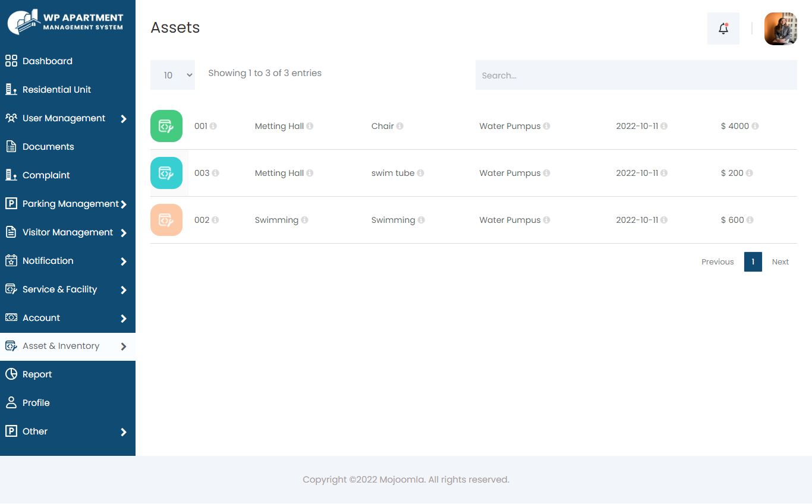Click info icon beside swim tube
Image resolution: width=812 pixels, height=504 pixels.
coord(420,173)
